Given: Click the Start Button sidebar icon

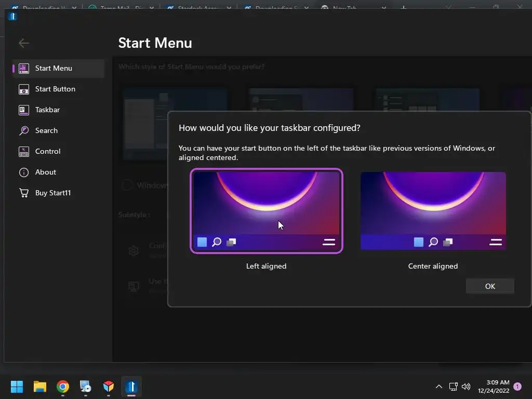Looking at the screenshot, I should [x=24, y=89].
